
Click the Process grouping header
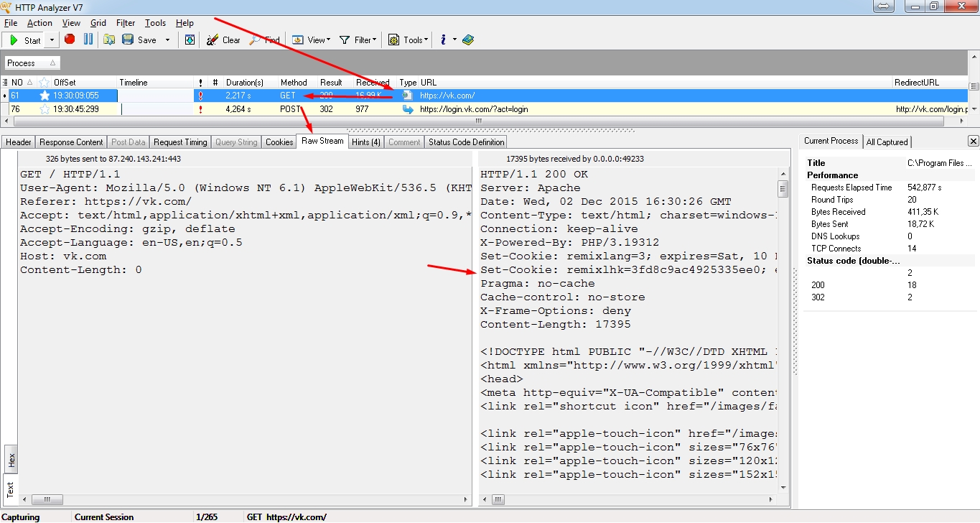[x=32, y=63]
